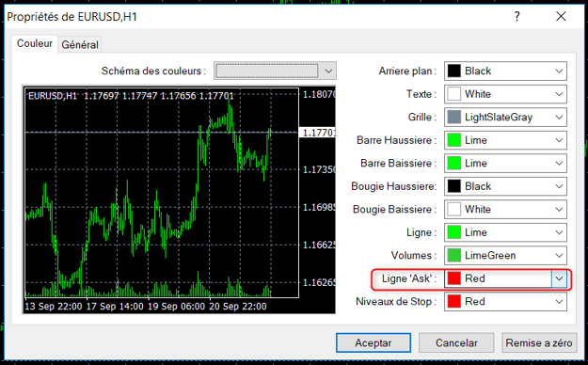Select the Couleur tab
Viewport: 588px width, 365px height.
pos(35,43)
